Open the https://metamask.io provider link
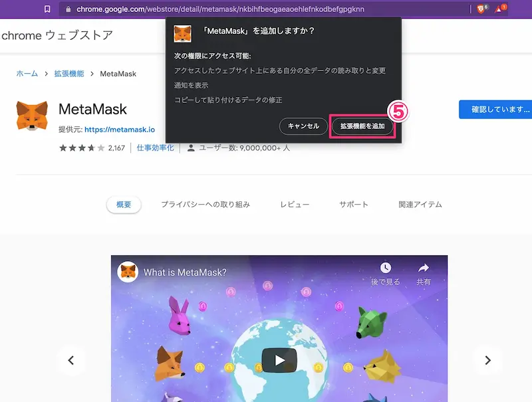This screenshot has width=532, height=402. (x=120, y=130)
